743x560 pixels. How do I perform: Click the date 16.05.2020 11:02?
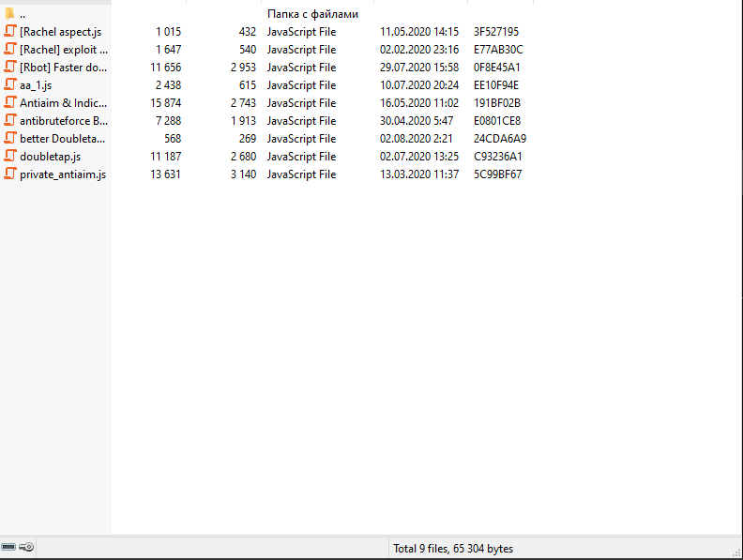tap(419, 103)
